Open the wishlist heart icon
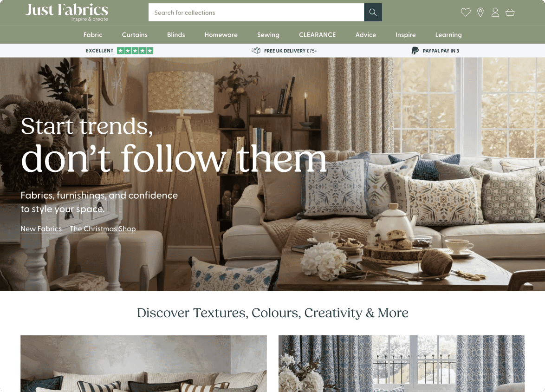 pos(466,13)
